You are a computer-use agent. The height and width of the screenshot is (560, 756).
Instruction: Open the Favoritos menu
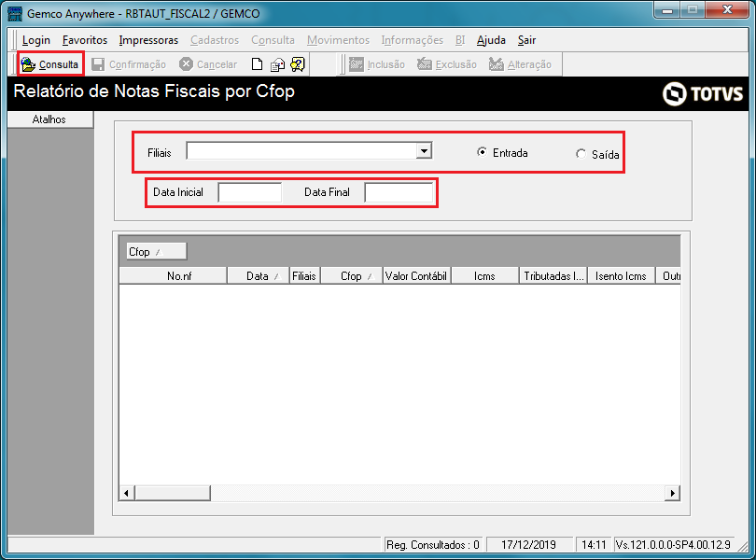[x=85, y=40]
